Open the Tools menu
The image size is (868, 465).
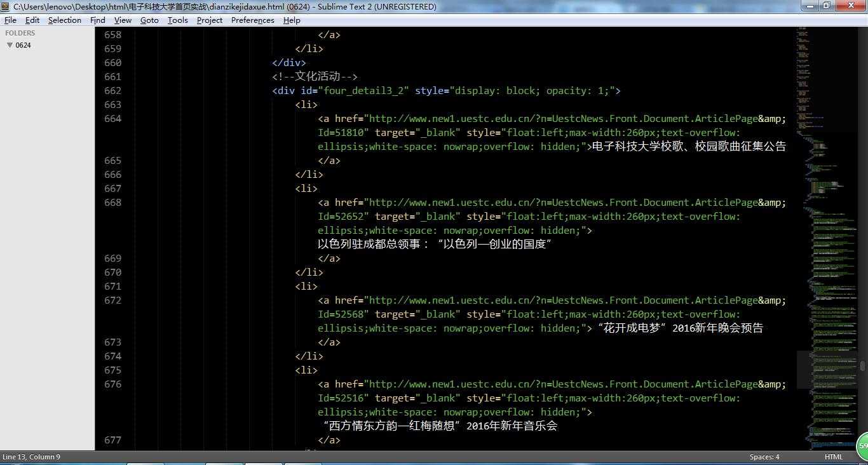click(x=178, y=20)
